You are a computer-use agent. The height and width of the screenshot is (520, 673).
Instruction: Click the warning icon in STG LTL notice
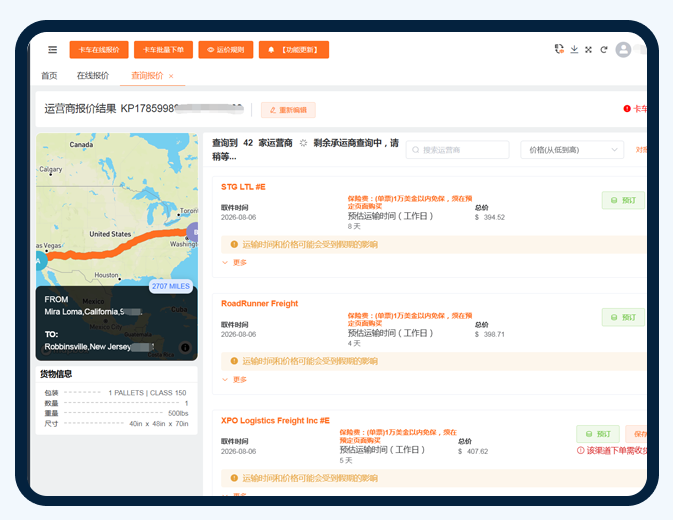pos(234,245)
